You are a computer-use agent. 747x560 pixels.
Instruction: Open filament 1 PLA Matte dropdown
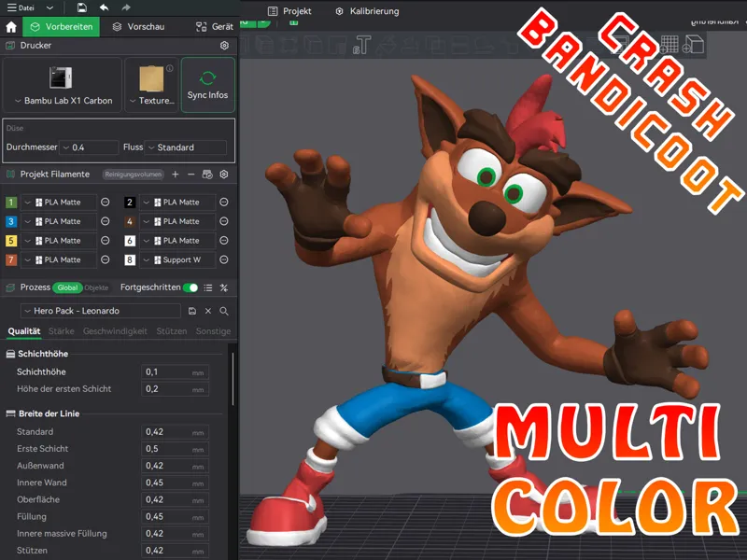point(59,203)
